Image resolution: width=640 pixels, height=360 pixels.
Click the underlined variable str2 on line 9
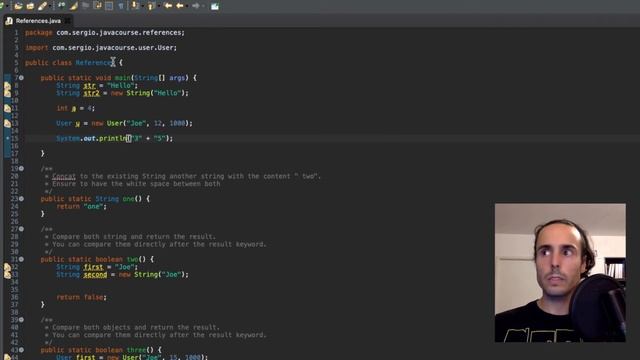coord(91,93)
